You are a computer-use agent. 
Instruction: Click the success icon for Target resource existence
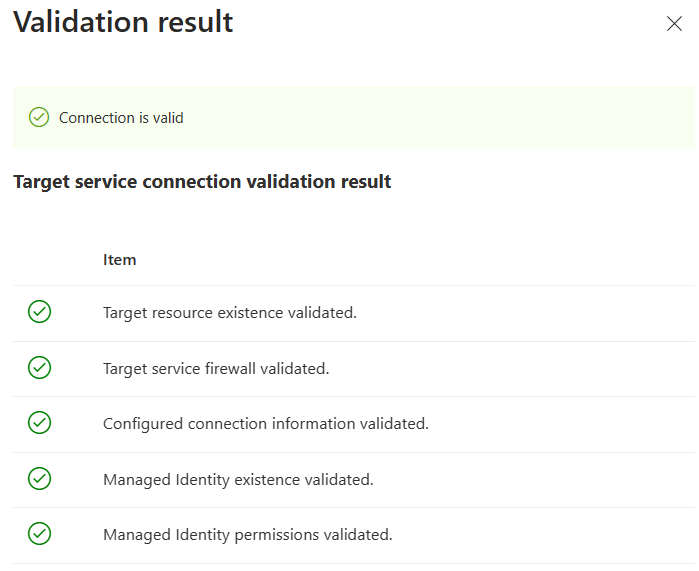tap(39, 313)
